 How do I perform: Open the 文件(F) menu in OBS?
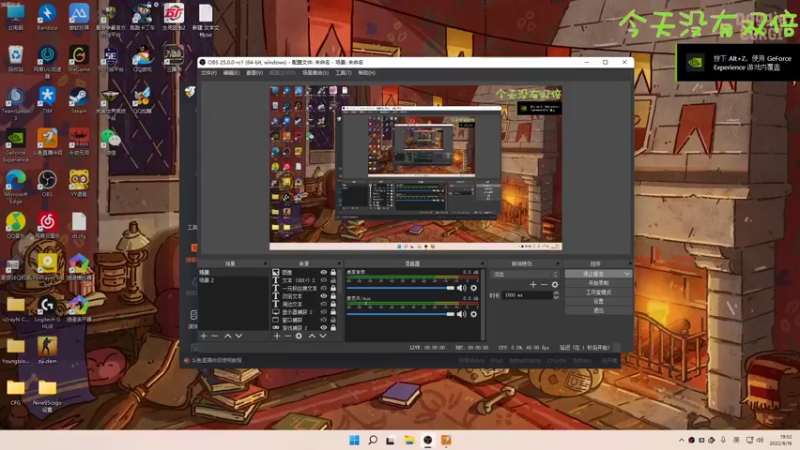tap(208, 73)
